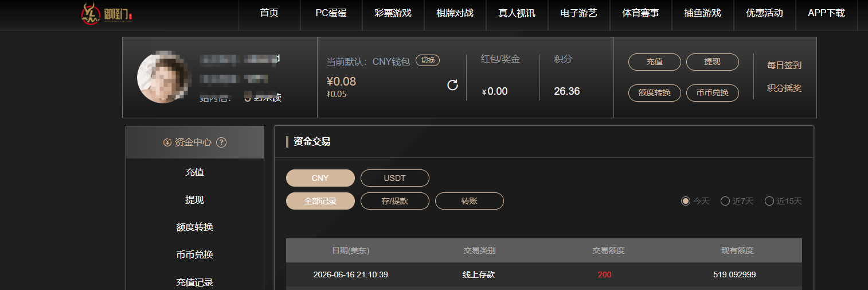Open 币币兑换 from account panel buttons
This screenshot has width=868, height=290.
click(712, 92)
